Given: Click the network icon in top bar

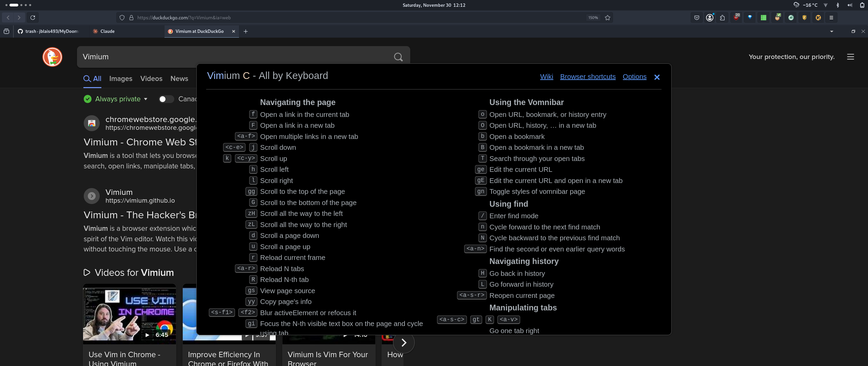Looking at the screenshot, I should point(826,5).
